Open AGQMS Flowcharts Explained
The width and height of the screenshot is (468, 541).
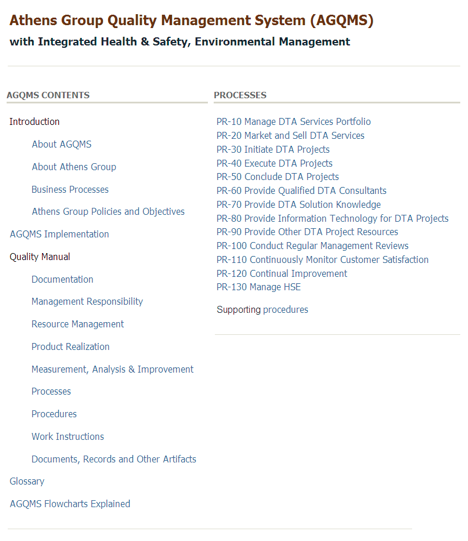[70, 504]
